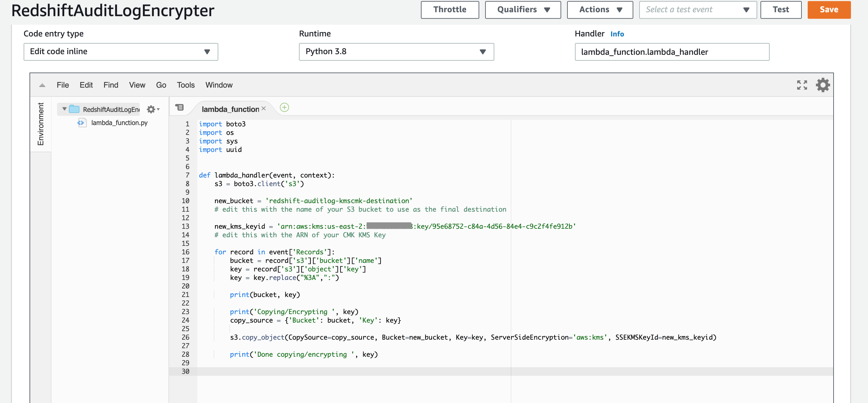Click the editor settings gear icon
Viewport: 868px width, 403px height.
[822, 85]
